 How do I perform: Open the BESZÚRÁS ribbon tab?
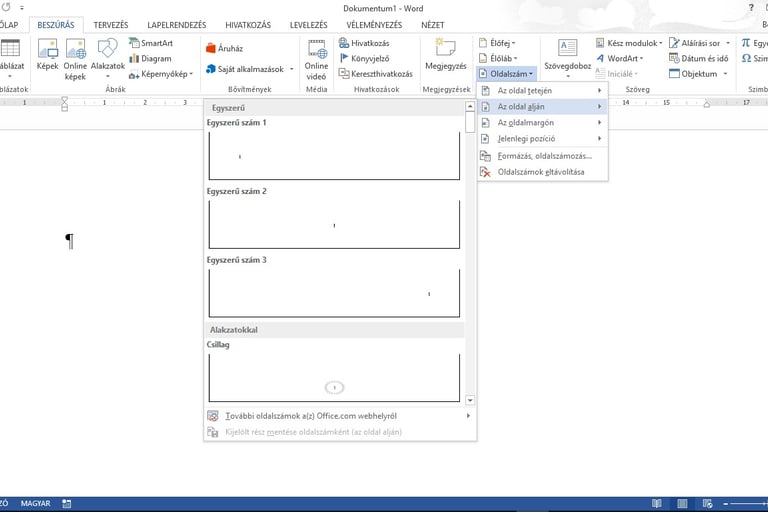coord(56,24)
